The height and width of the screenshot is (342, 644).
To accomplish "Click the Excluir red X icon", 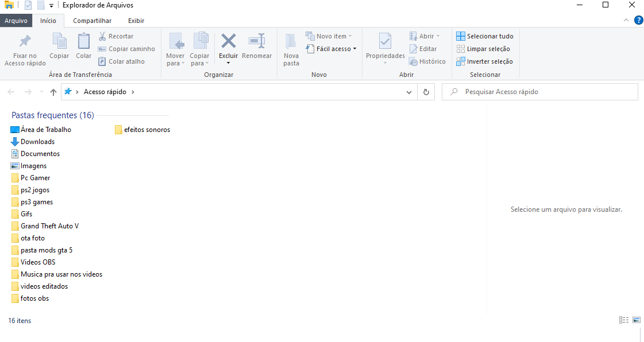I will coord(228,41).
